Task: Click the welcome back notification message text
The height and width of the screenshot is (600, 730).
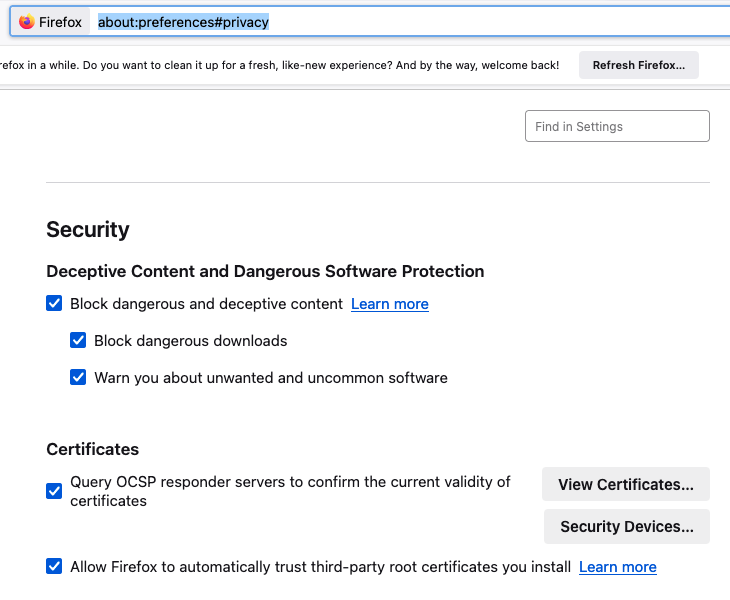Action: [x=279, y=65]
